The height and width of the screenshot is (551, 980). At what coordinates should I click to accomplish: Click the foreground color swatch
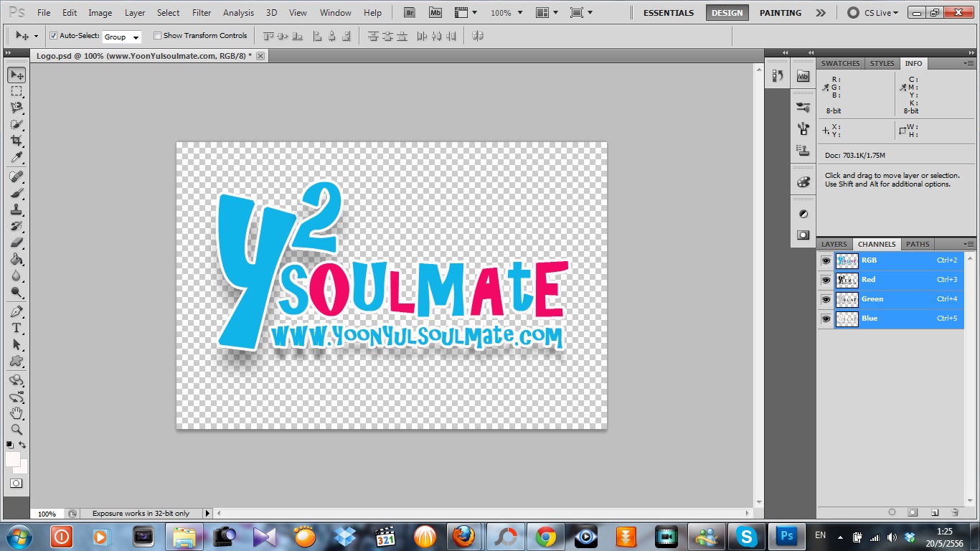pyautogui.click(x=13, y=459)
